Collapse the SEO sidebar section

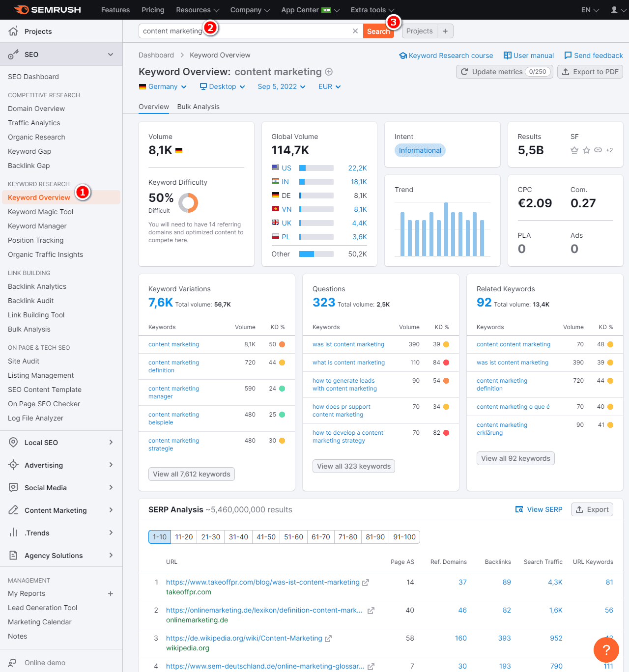pos(111,55)
